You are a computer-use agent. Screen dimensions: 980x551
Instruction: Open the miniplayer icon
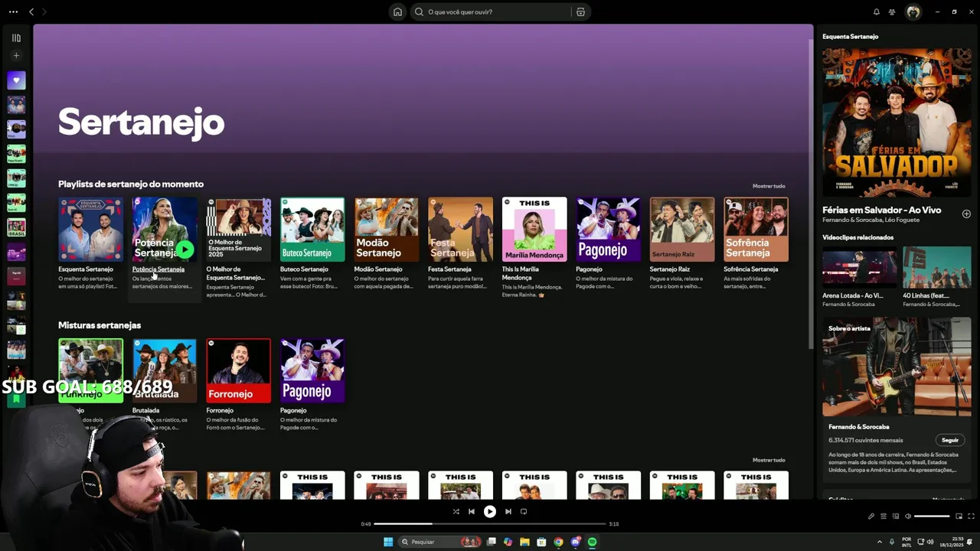(959, 517)
